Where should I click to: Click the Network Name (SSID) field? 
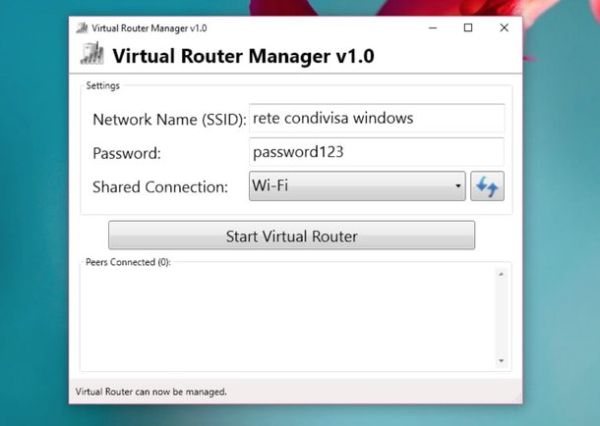click(x=377, y=118)
